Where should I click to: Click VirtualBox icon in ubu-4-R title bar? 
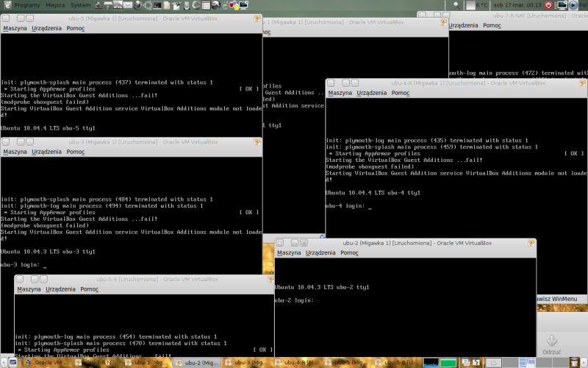point(581,83)
